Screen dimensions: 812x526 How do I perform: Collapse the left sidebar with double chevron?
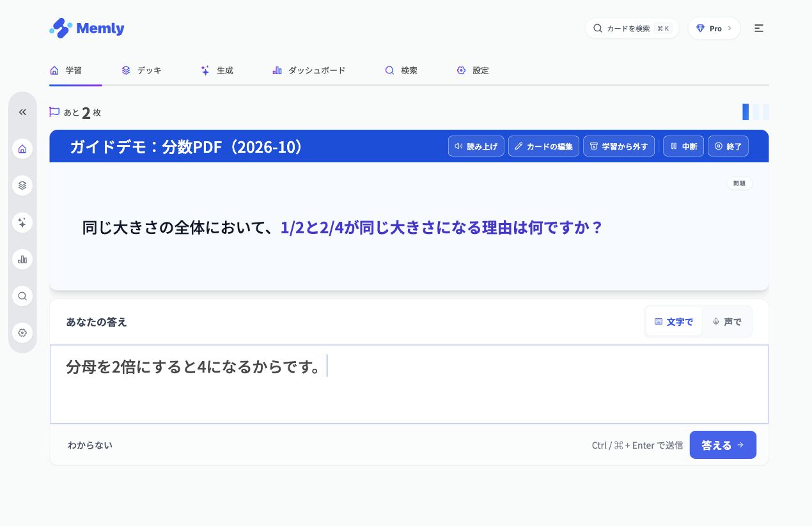pos(22,112)
